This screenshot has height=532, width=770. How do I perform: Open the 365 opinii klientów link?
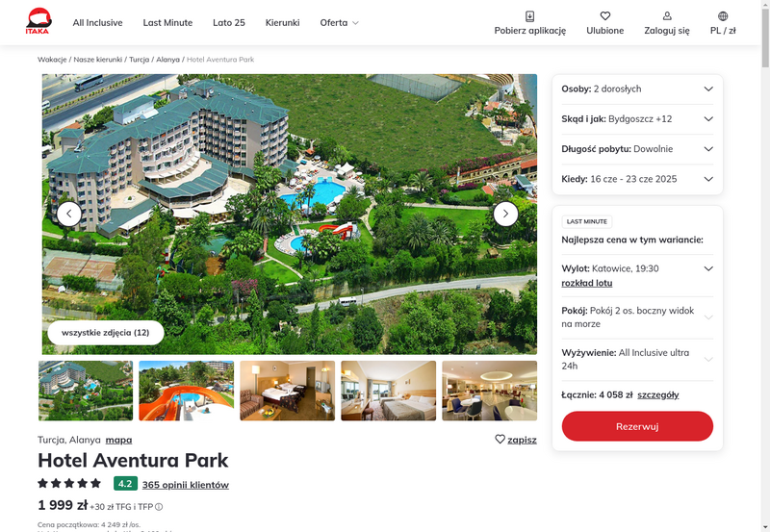click(185, 485)
